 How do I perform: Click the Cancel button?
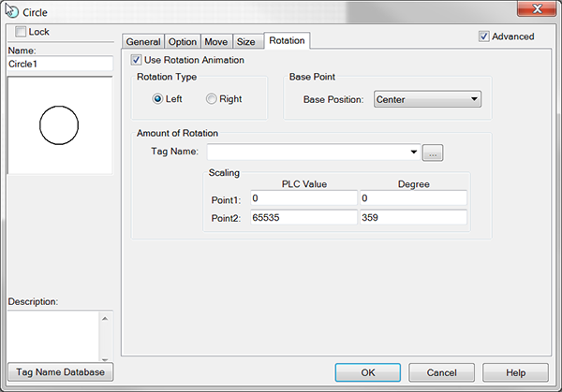435,372
